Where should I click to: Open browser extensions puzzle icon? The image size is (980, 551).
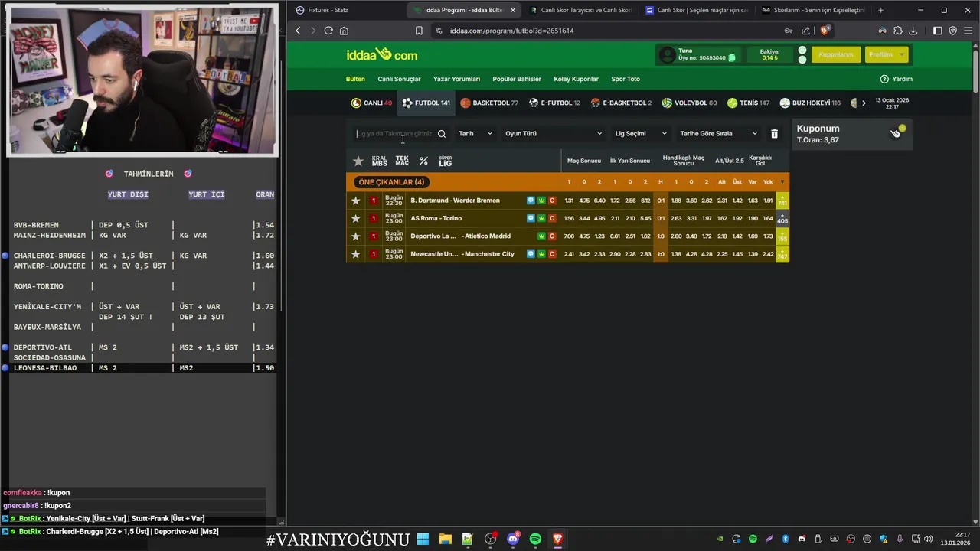(898, 31)
